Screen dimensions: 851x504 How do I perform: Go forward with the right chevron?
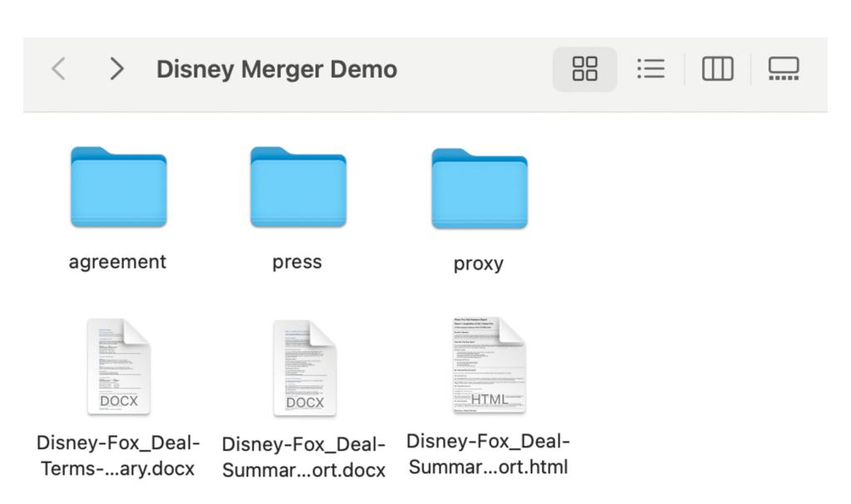[x=116, y=69]
